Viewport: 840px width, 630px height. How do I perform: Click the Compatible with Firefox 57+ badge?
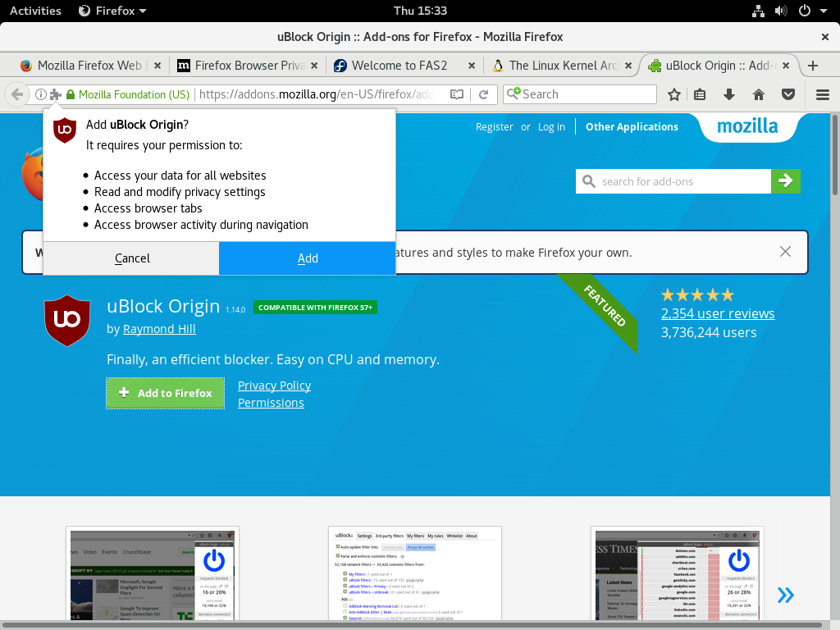pos(315,308)
